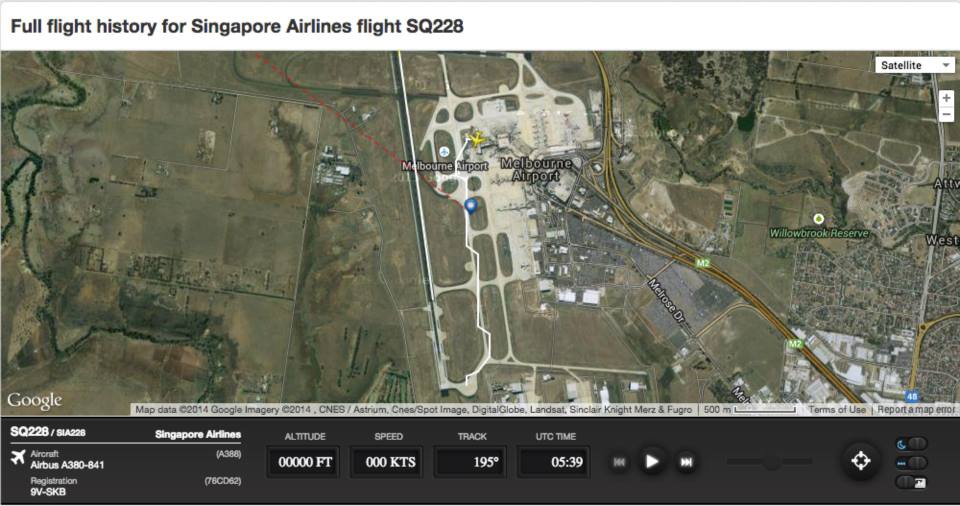Click the Melbourne Airport blue plane marker
This screenshot has width=960, height=506.
tap(444, 152)
